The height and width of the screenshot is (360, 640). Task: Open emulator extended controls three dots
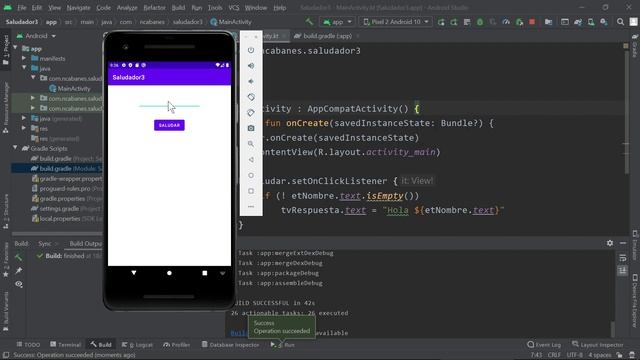click(251, 207)
